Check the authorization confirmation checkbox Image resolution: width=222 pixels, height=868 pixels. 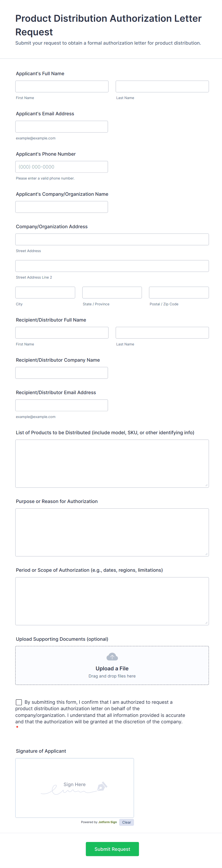tap(19, 702)
